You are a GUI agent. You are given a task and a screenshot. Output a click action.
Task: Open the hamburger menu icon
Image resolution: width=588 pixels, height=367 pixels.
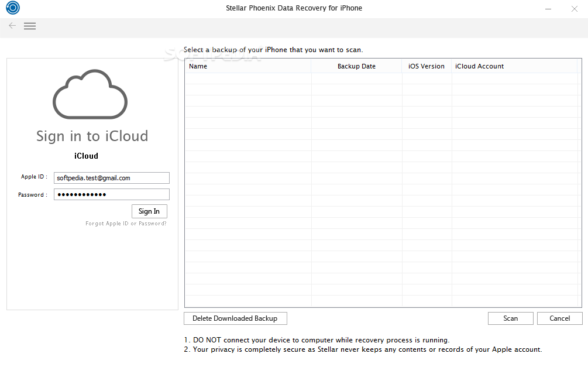tap(30, 26)
